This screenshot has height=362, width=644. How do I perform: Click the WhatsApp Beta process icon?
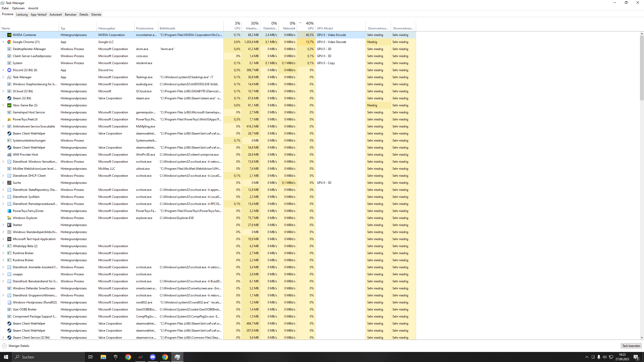9,246
